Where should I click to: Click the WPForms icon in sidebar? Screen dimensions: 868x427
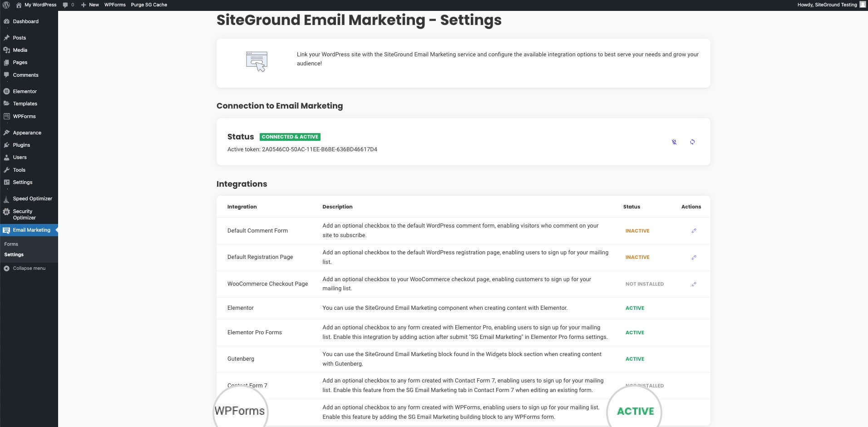(x=6, y=116)
